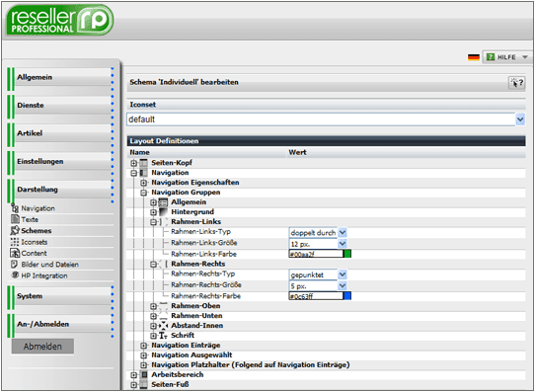Click the Rahmen-Unten border icon
This screenshot has width=535, height=392.
click(x=164, y=316)
